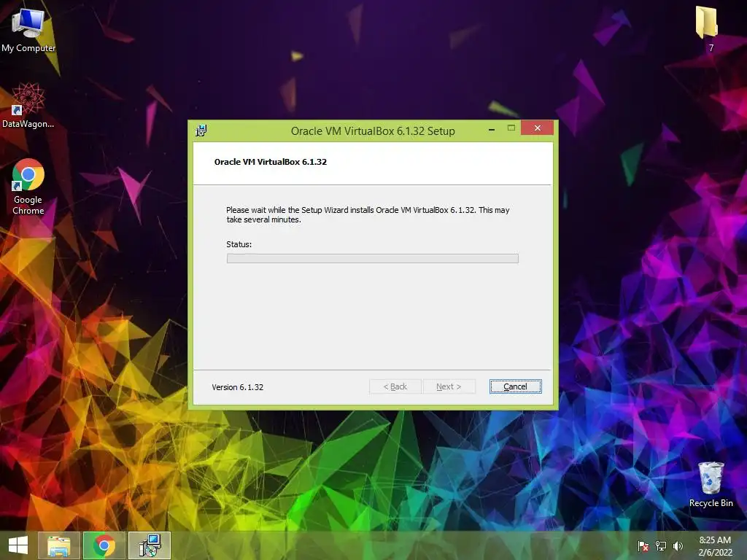The width and height of the screenshot is (747, 560).
Task: Click the disabled Next > button
Action: pyautogui.click(x=449, y=386)
